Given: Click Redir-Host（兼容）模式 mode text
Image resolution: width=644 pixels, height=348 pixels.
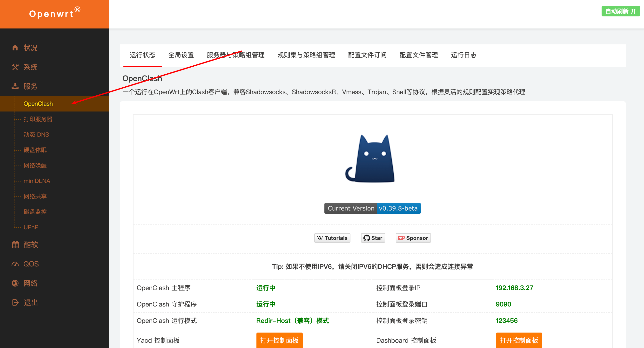Looking at the screenshot, I should pyautogui.click(x=293, y=321).
